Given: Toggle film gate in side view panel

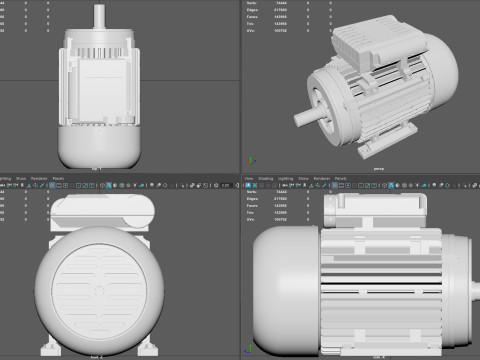Looking at the screenshot, I should click(x=341, y=185).
